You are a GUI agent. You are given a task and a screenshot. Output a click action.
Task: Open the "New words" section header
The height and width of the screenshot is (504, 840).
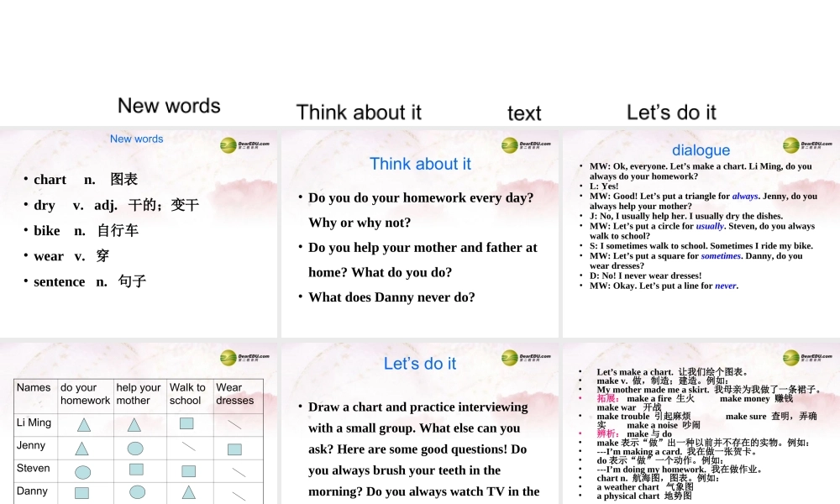pyautogui.click(x=170, y=106)
